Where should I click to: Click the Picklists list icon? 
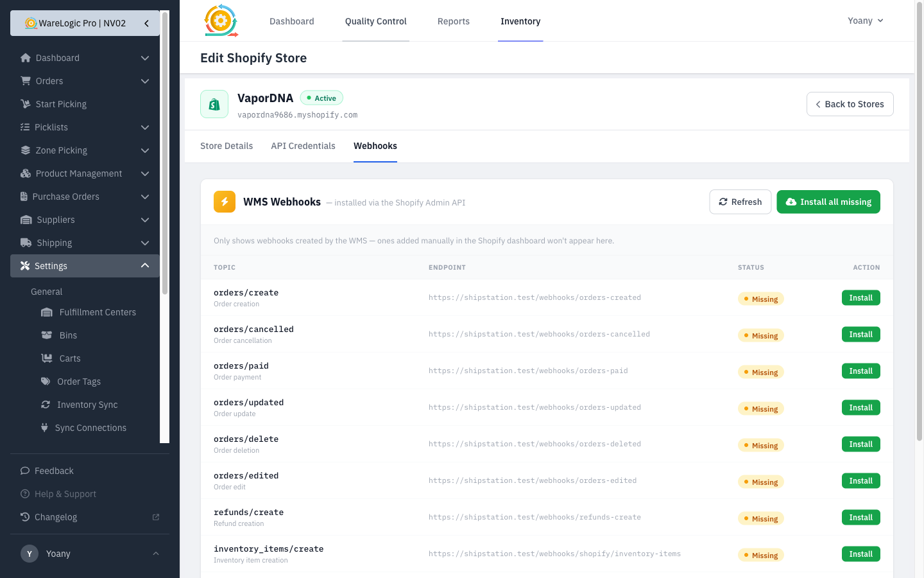pyautogui.click(x=25, y=127)
